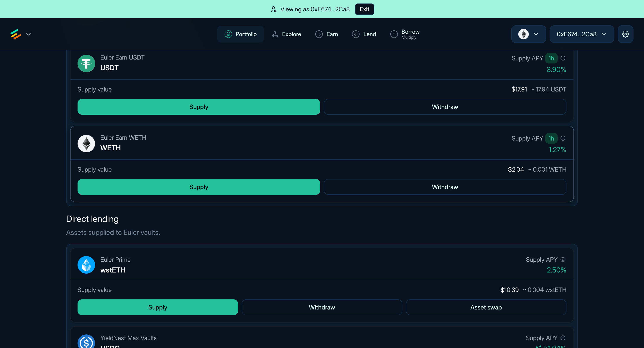Open the YieldNest Max Vaults title
The image size is (644, 348).
(x=129, y=338)
